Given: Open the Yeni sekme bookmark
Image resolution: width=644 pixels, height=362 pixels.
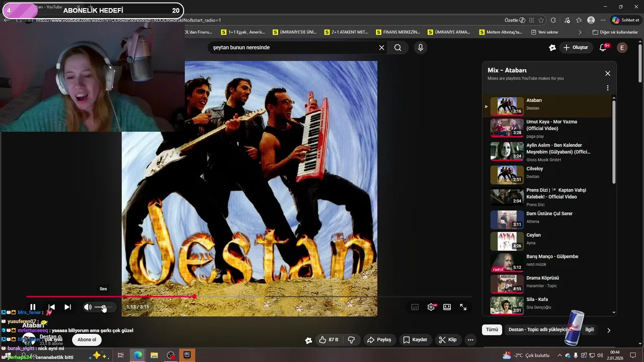Looking at the screenshot, I should pos(544,32).
